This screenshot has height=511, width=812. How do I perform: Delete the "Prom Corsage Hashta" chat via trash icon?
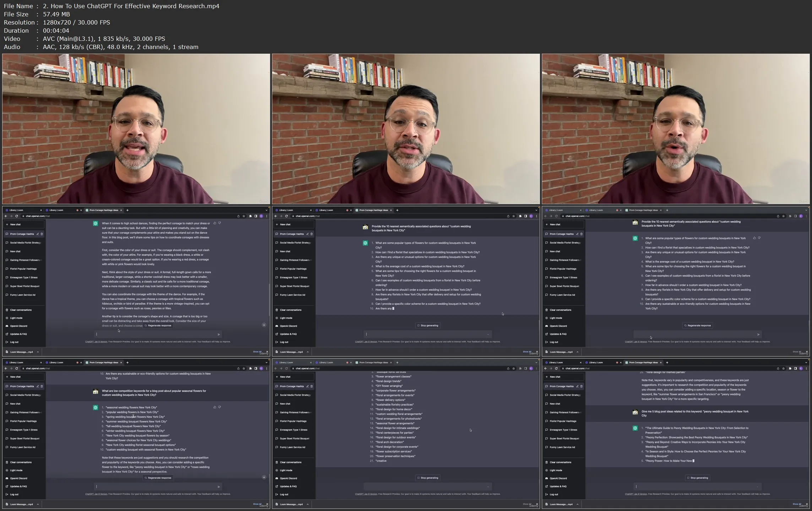42,234
